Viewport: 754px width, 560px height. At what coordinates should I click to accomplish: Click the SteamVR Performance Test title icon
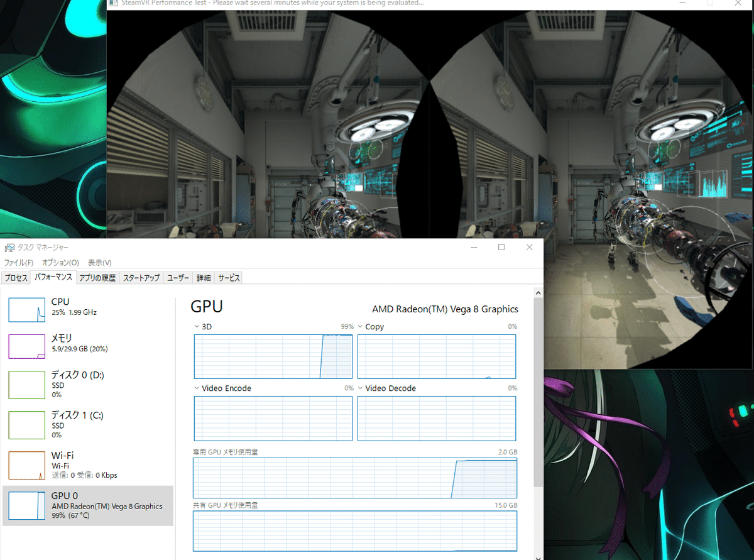pyautogui.click(x=113, y=3)
